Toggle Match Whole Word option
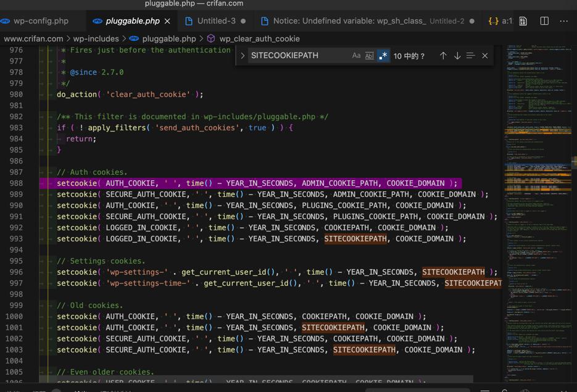Screen dimensions: 577x392 coord(370,56)
